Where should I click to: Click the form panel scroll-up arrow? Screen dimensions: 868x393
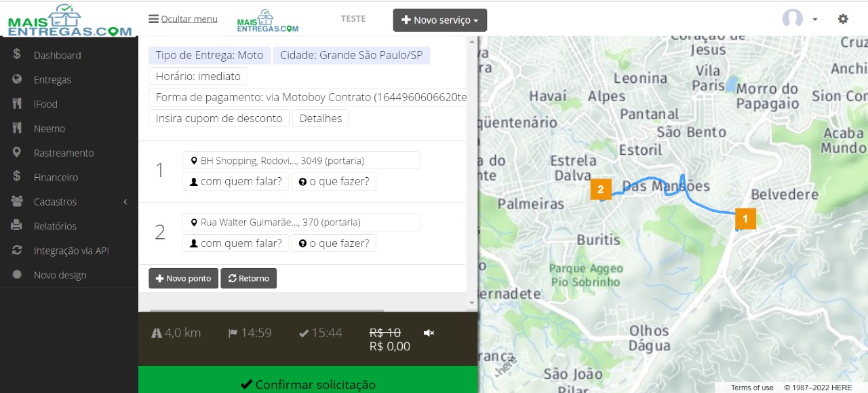pos(472,41)
